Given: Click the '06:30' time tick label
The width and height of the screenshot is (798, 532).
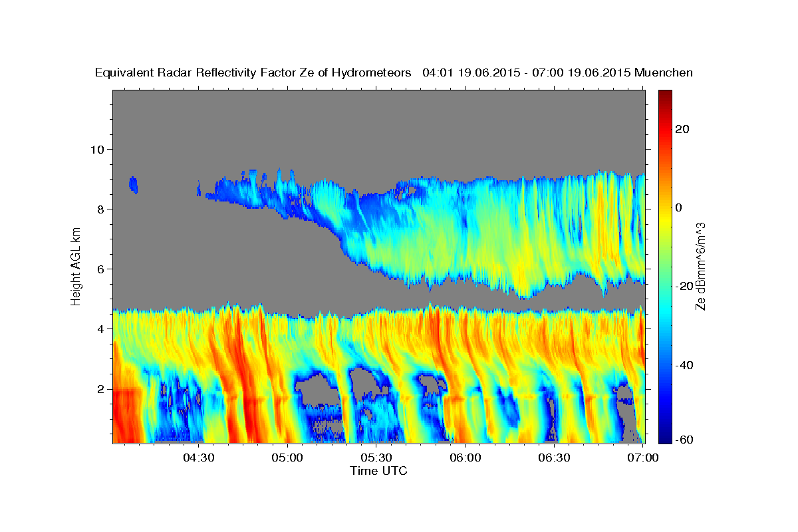Looking at the screenshot, I should 554,458.
